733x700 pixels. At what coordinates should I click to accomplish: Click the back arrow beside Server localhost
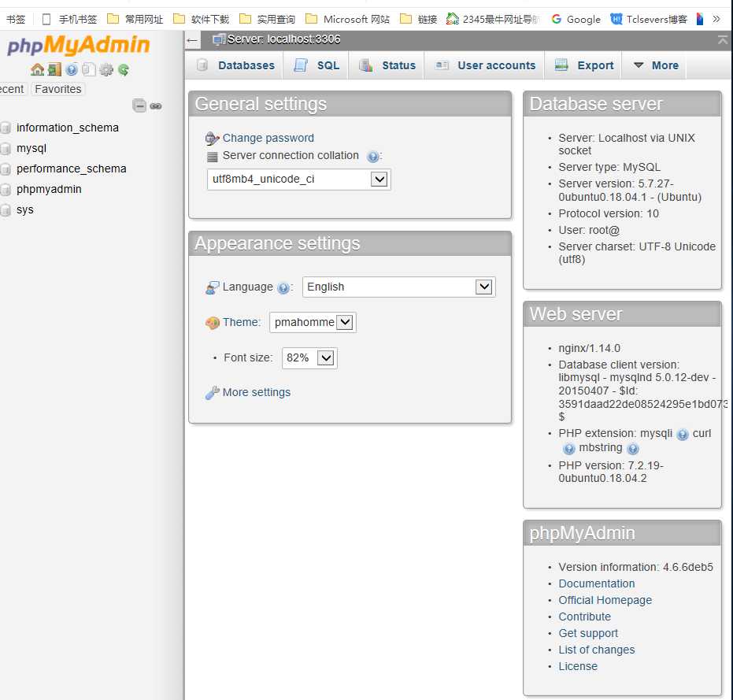[x=192, y=40]
